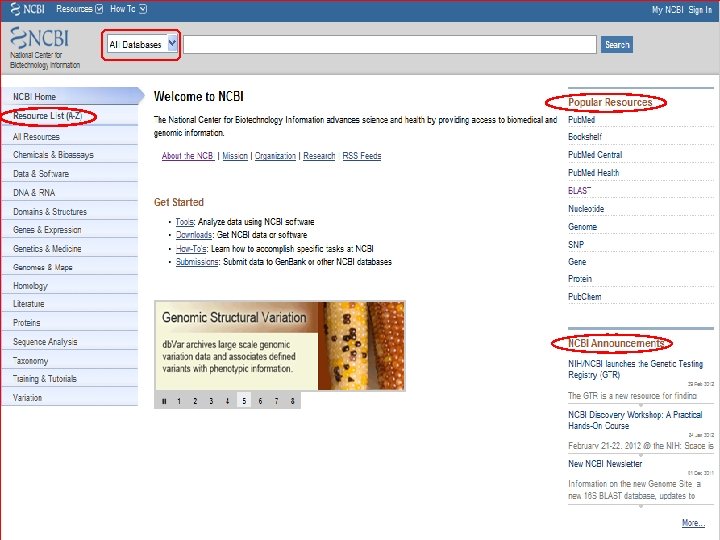The image size is (720, 540).
Task: Open Domains & Structures category
Action: point(70,212)
